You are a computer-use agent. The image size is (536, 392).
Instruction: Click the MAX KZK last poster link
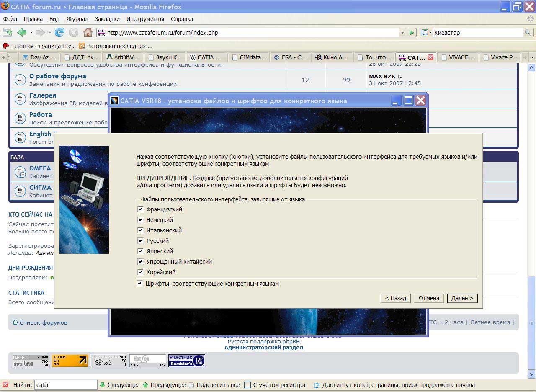[382, 77]
